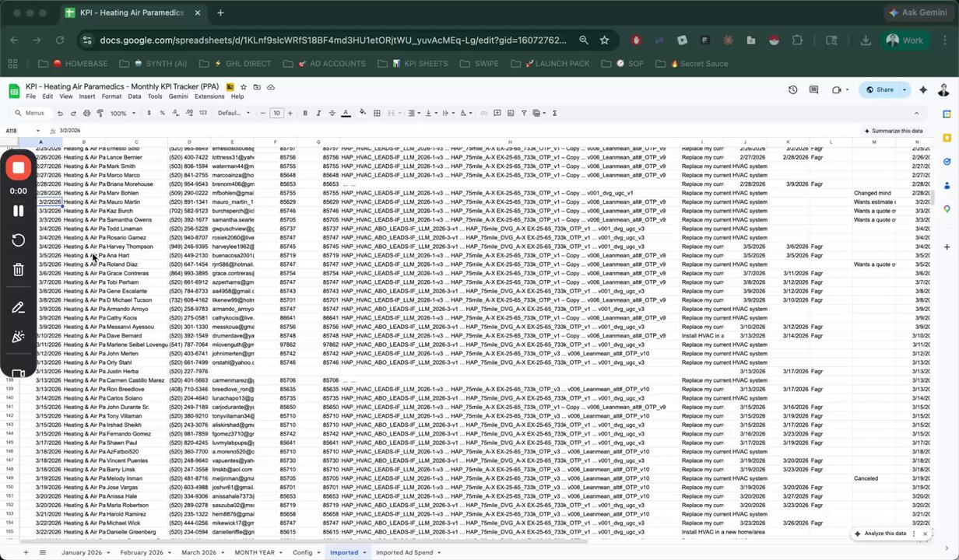Apply italic formatting

pos(318,113)
